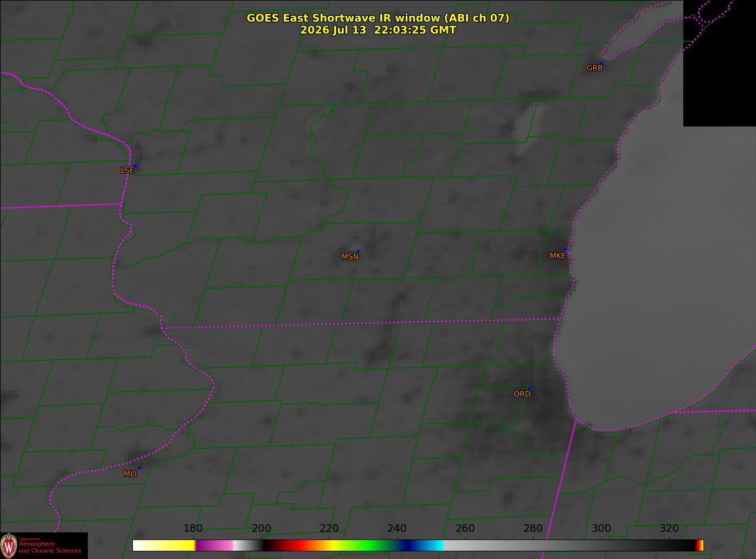The height and width of the screenshot is (559, 756).
Task: Click the MSN station marker dot
Action: [x=358, y=251]
